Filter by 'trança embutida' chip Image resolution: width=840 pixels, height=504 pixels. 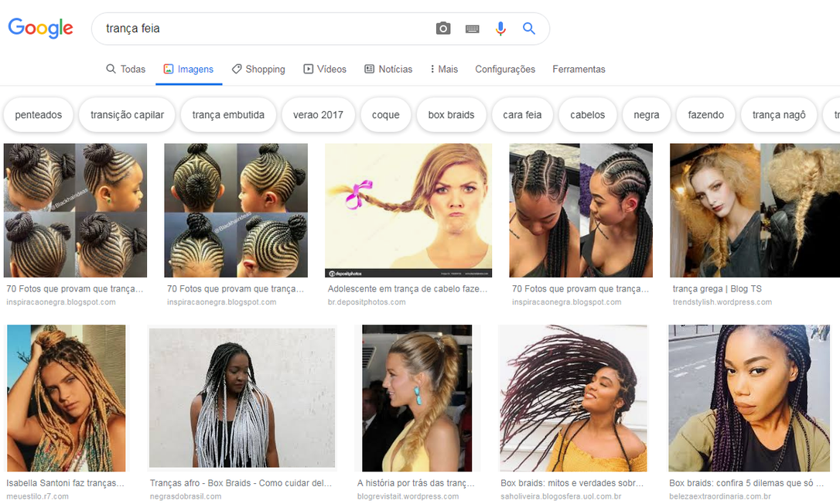(228, 115)
